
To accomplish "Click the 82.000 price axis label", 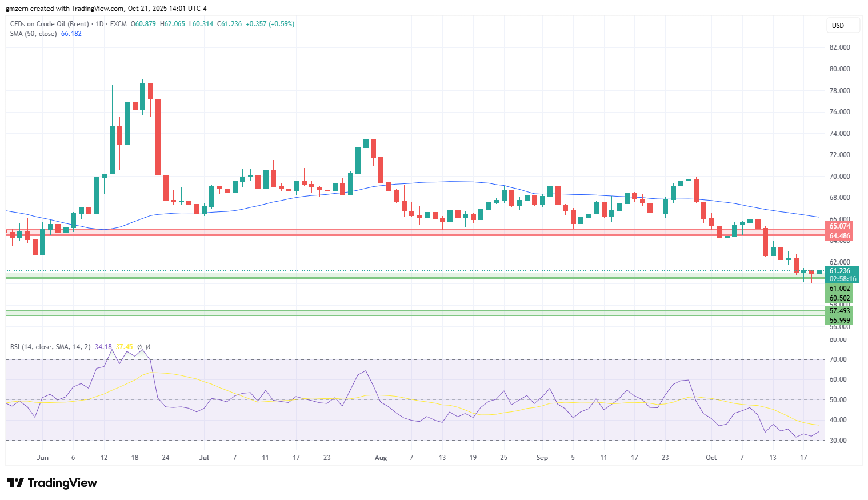I will 840,47.
